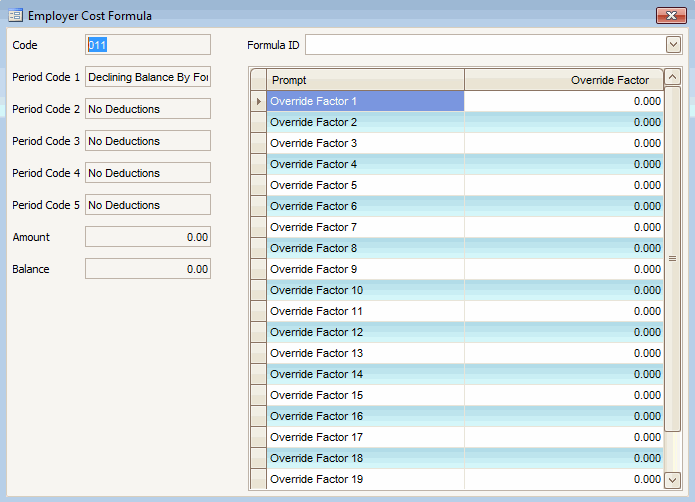This screenshot has width=695, height=502.
Task: Click the Code input field
Action: (148, 45)
